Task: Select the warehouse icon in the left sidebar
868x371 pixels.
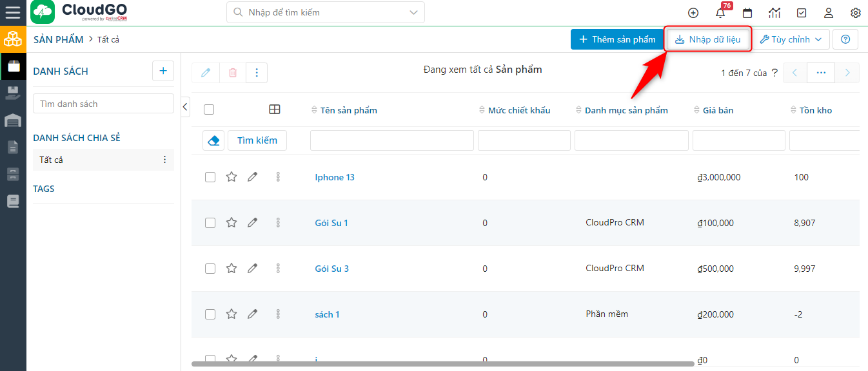Action: (13, 120)
